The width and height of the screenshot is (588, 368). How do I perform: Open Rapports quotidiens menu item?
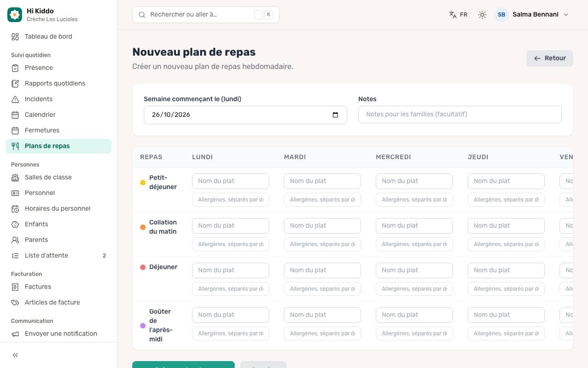[59, 84]
